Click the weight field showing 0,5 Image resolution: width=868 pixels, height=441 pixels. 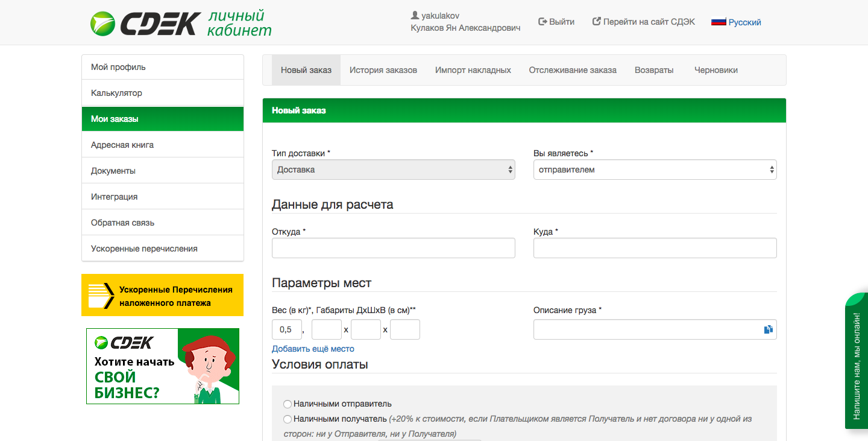287,329
